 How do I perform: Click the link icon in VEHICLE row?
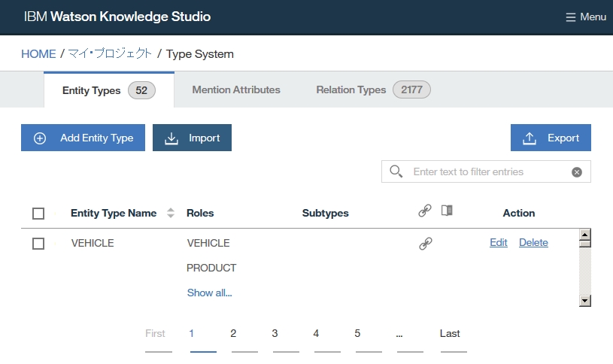pos(425,243)
